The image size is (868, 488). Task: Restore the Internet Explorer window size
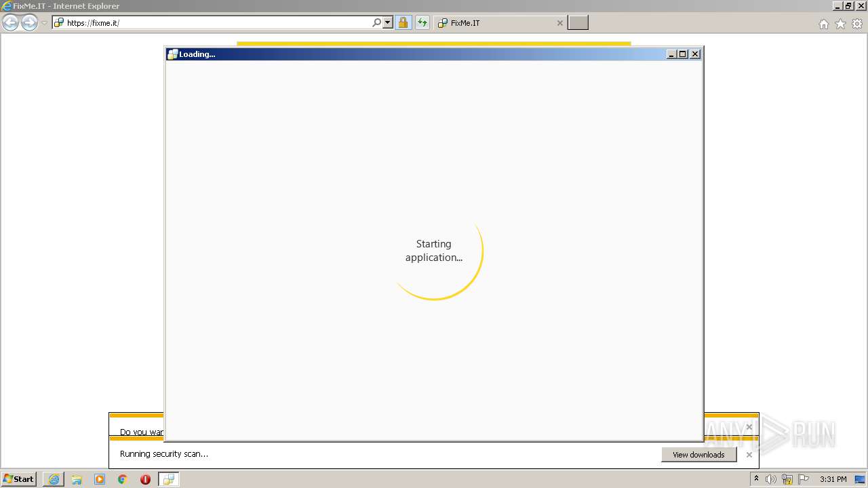[848, 6]
